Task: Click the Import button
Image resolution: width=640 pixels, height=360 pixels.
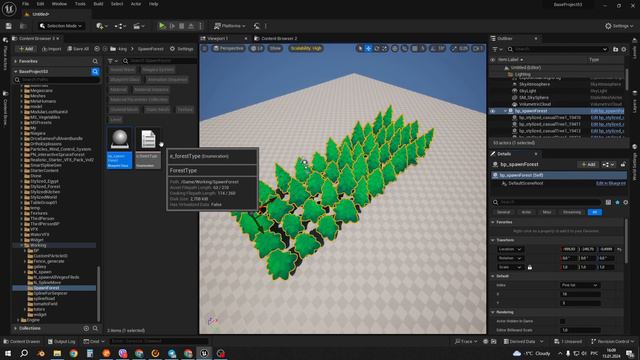Action: point(51,49)
